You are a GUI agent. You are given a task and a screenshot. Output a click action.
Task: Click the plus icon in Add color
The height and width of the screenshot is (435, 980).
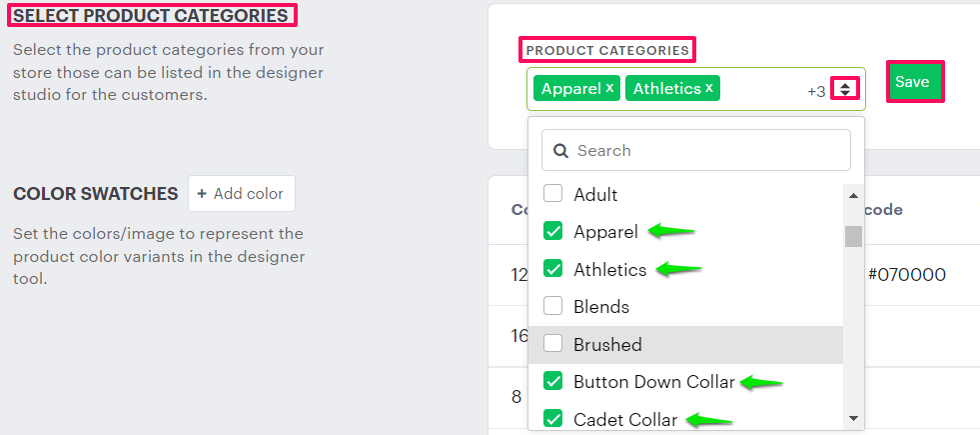[202, 194]
